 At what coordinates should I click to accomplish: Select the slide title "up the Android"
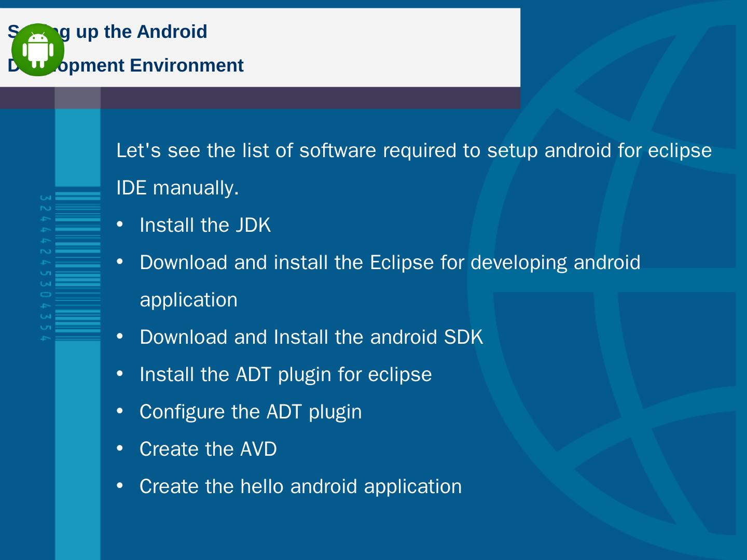[142, 32]
